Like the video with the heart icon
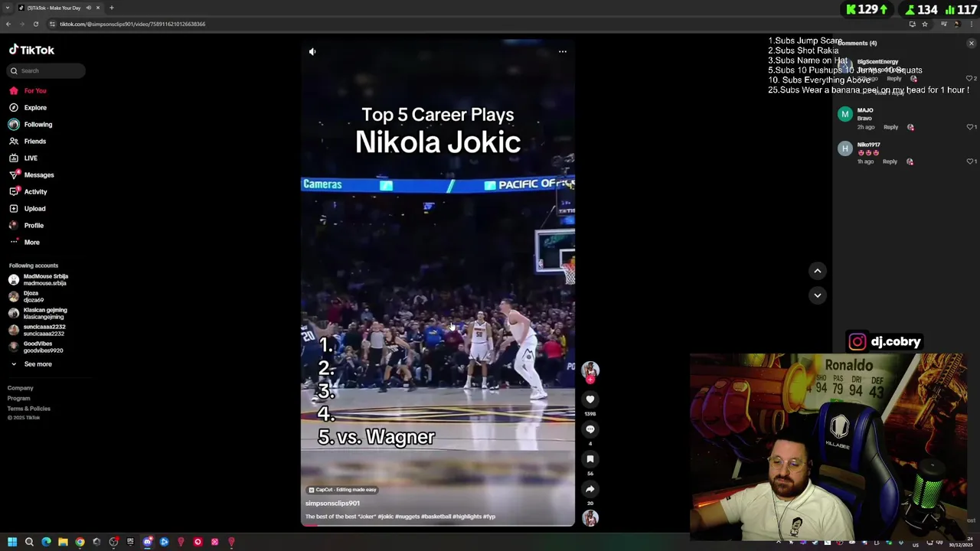Screen dimensions: 980x551 [590, 399]
